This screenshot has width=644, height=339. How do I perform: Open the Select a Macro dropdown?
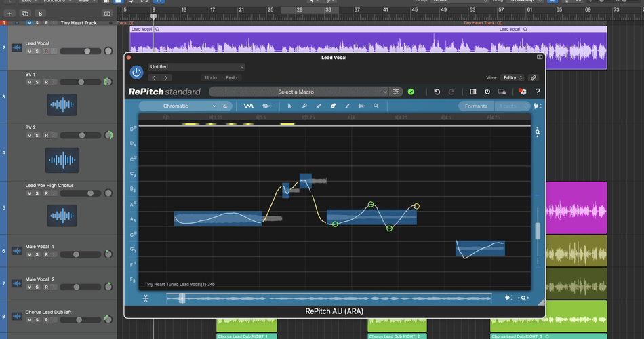click(x=299, y=92)
